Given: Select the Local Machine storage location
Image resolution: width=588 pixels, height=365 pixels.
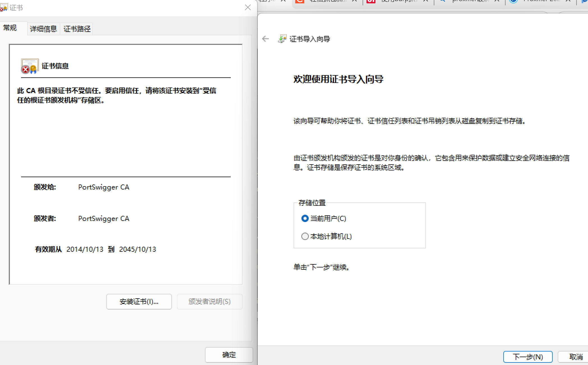Looking at the screenshot, I should click(305, 236).
